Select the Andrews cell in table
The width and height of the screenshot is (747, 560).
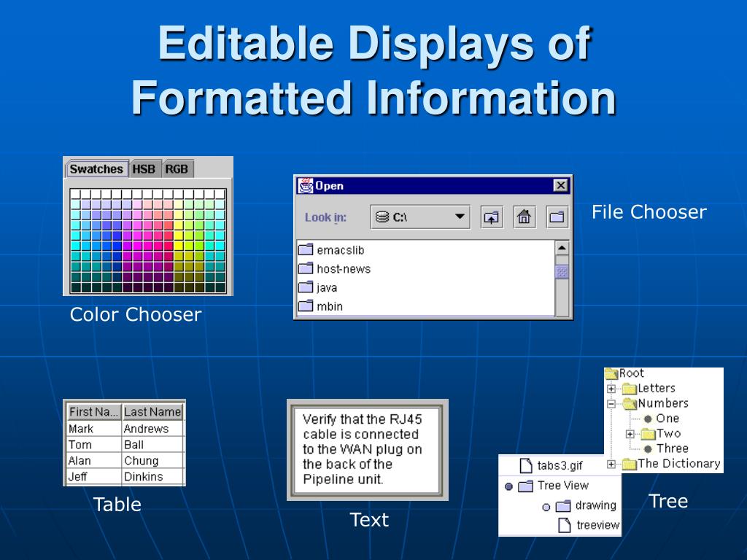(x=152, y=429)
